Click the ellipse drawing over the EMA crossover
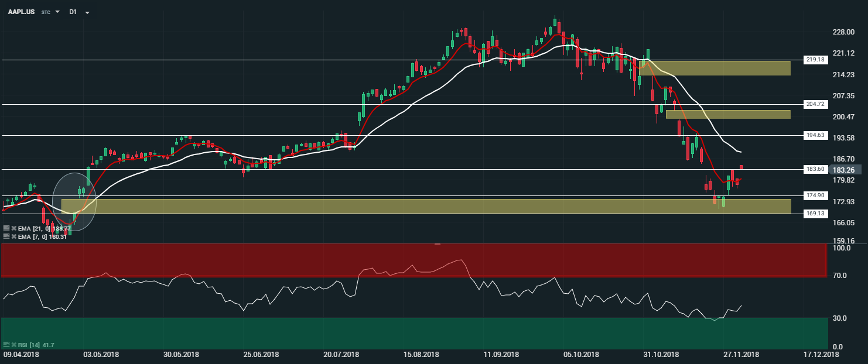 tap(74, 202)
